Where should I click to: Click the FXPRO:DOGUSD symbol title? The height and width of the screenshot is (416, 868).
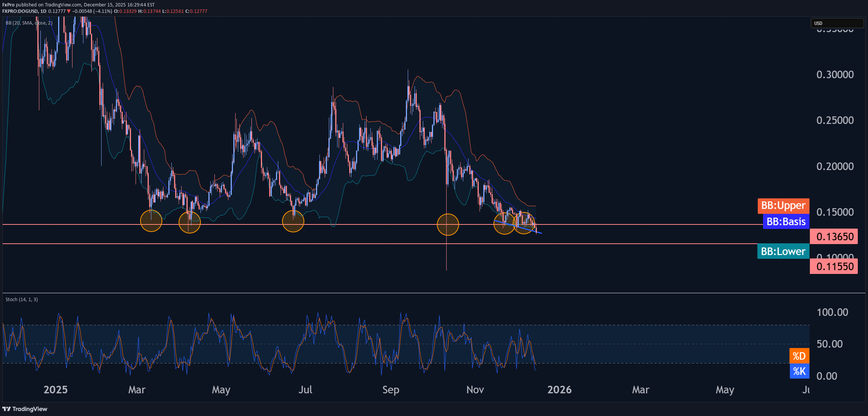pos(20,11)
